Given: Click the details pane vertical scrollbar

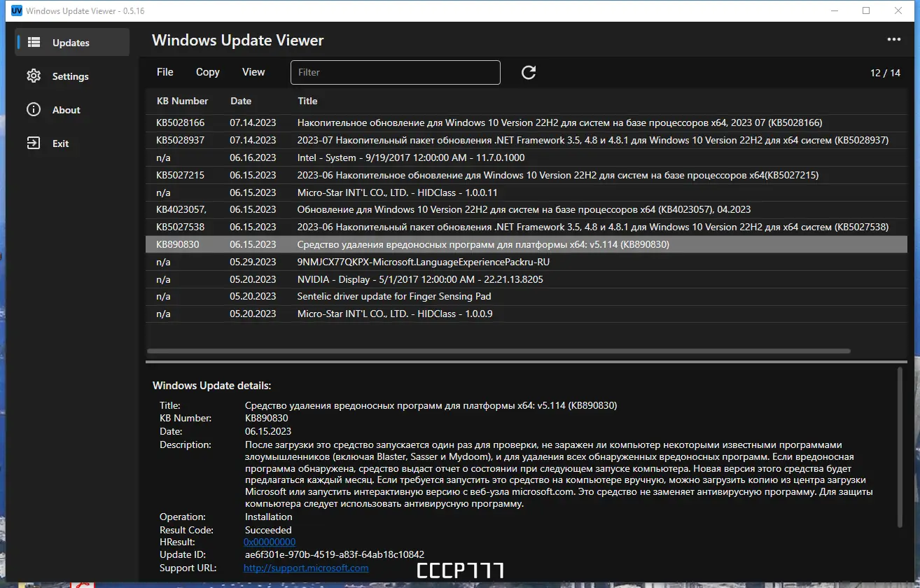Looking at the screenshot, I should pos(900,448).
